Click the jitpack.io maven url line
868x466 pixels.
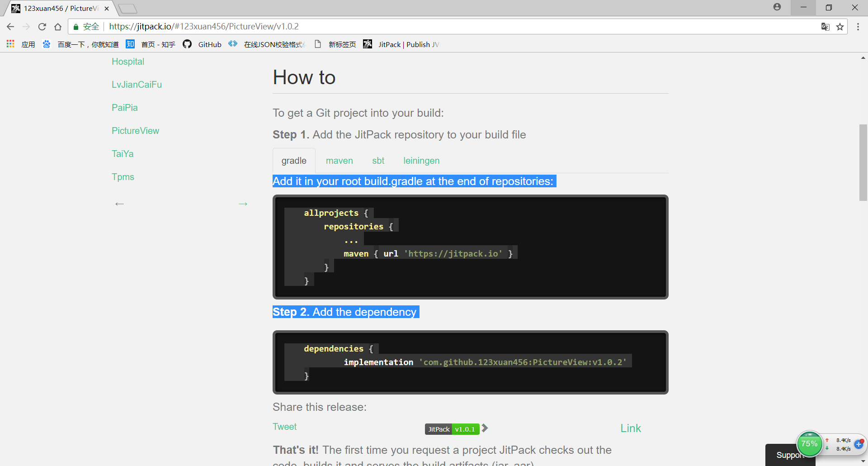click(x=428, y=254)
